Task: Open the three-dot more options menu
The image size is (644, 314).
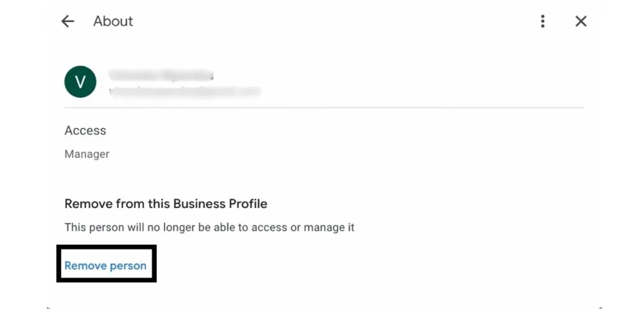Action: [543, 21]
